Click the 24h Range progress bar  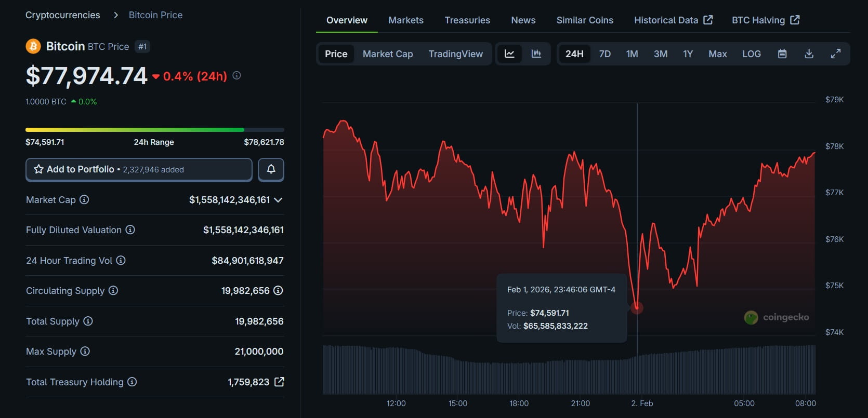click(x=154, y=130)
